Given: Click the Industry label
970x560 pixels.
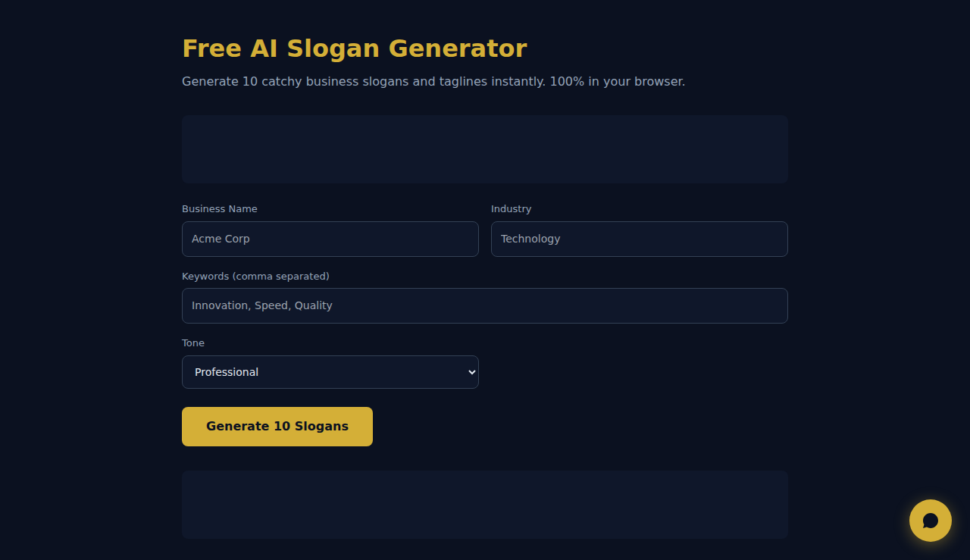Looking at the screenshot, I should pos(512,208).
